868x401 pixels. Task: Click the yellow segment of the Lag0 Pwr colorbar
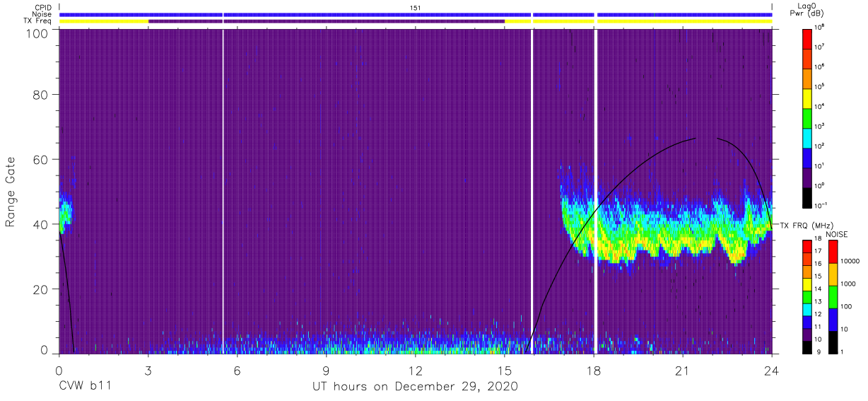tap(807, 97)
